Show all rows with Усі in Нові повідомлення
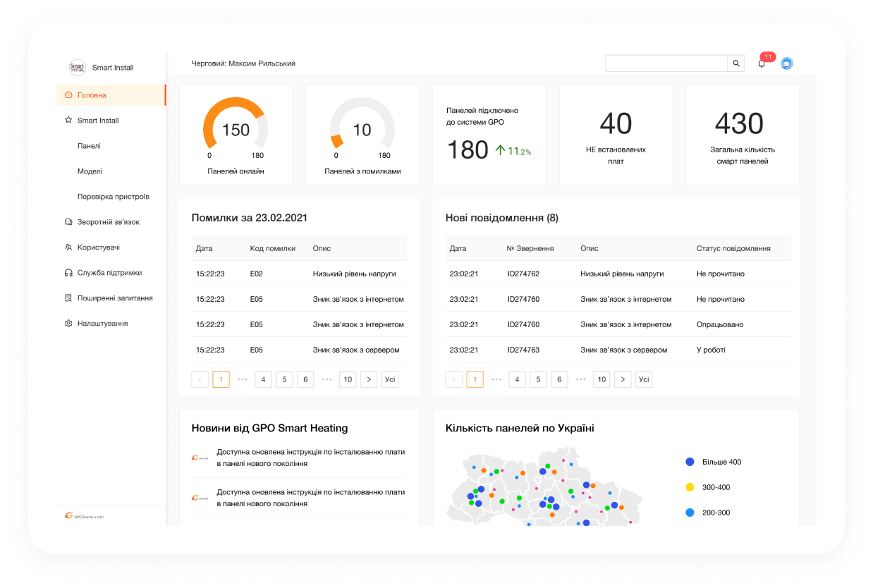 point(643,379)
